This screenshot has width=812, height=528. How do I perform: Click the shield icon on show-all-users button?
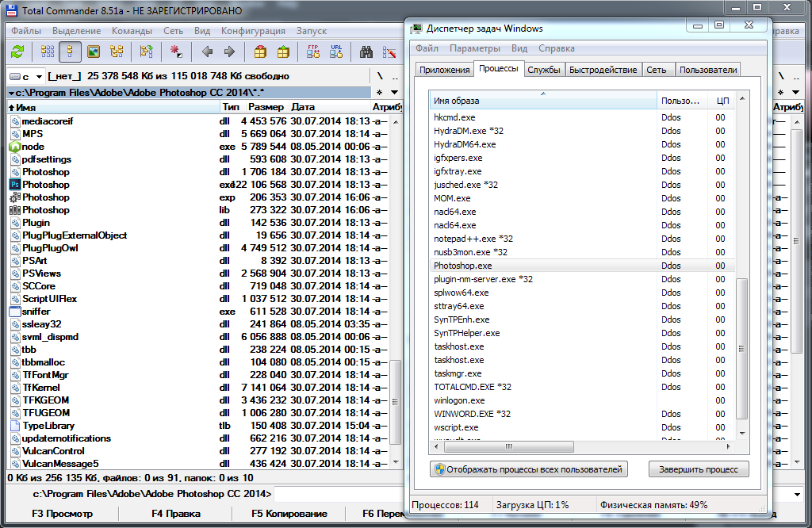pyautogui.click(x=439, y=469)
